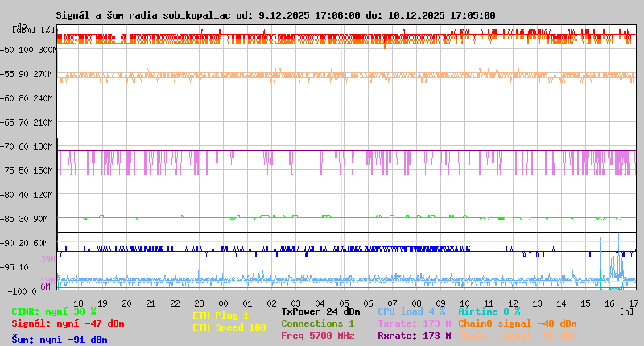The image size is (644, 346).
Task: Click the '-55 90 270M' y-axis label
Action: pyautogui.click(x=27, y=74)
